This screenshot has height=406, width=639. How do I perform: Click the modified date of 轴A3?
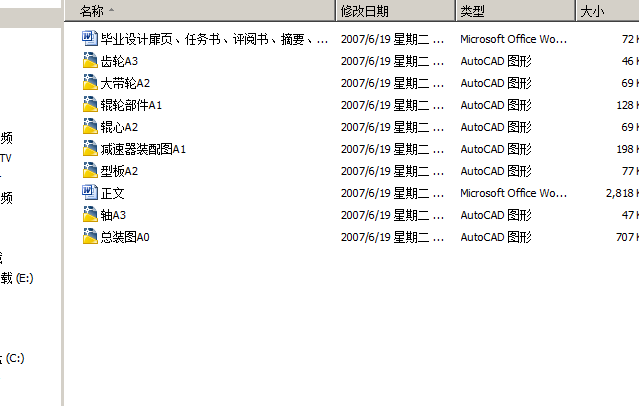pos(392,215)
